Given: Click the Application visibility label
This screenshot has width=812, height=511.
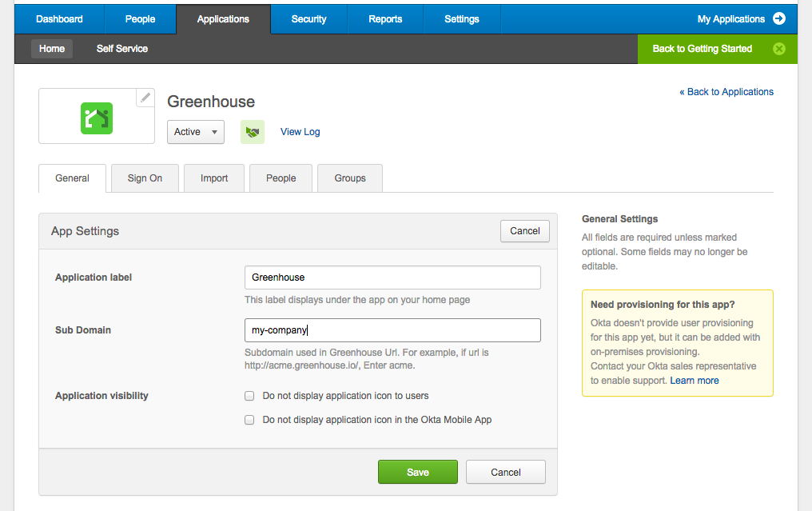Looking at the screenshot, I should click(102, 396).
